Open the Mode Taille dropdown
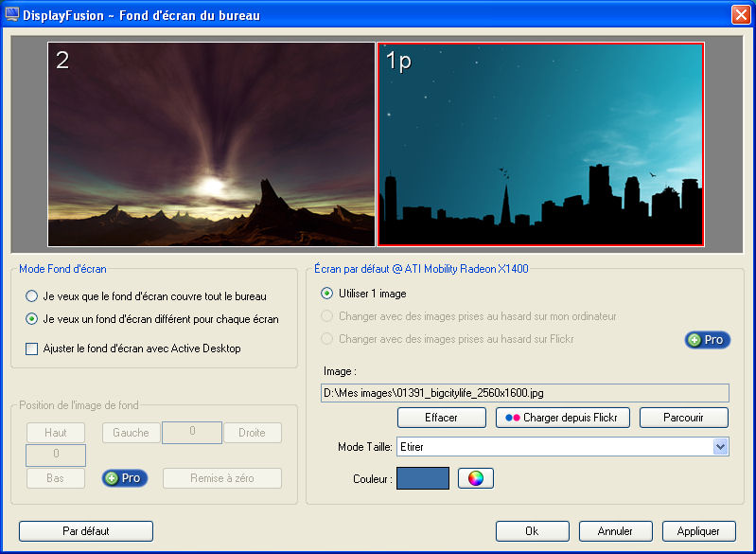This screenshot has height=554, width=756. [x=720, y=446]
